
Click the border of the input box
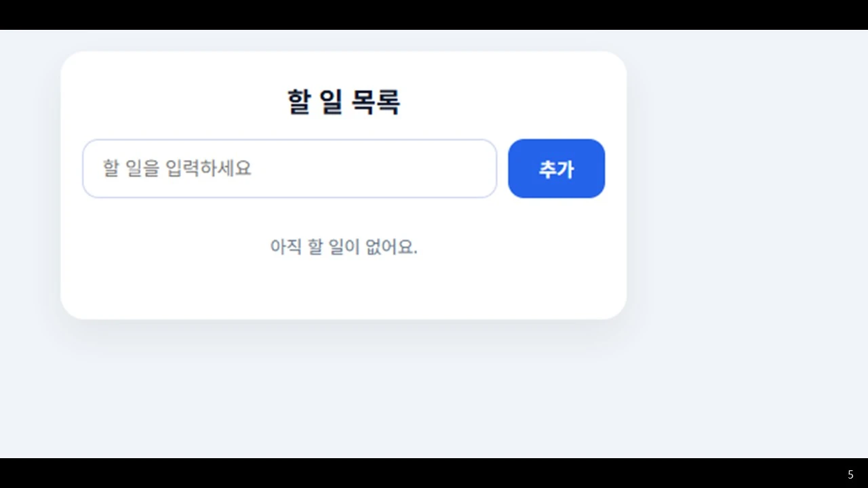(x=290, y=140)
